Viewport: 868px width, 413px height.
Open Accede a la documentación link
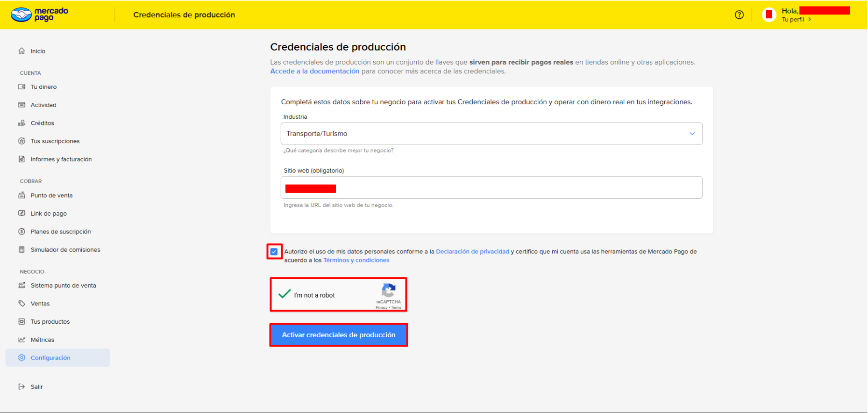pyautogui.click(x=315, y=71)
